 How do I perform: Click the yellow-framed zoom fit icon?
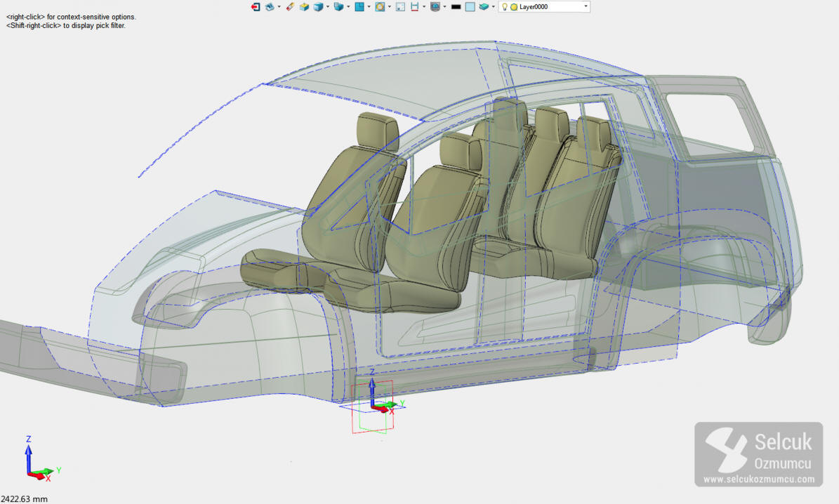pyautogui.click(x=380, y=6)
